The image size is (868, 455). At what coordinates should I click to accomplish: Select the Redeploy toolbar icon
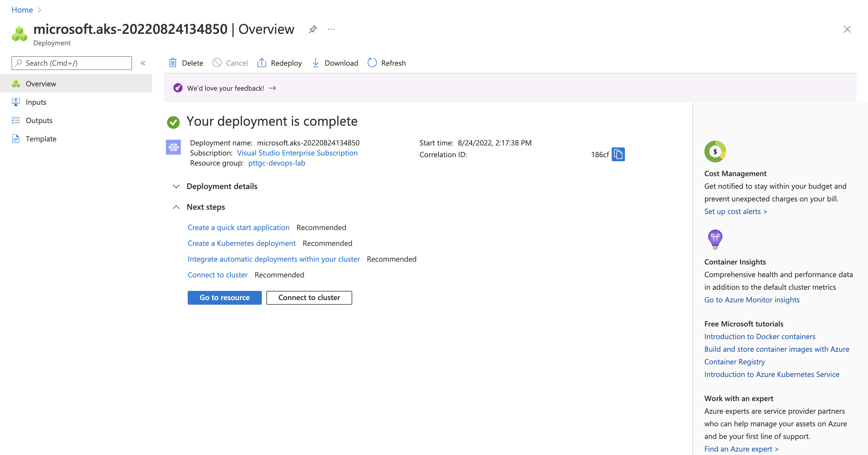coord(262,63)
